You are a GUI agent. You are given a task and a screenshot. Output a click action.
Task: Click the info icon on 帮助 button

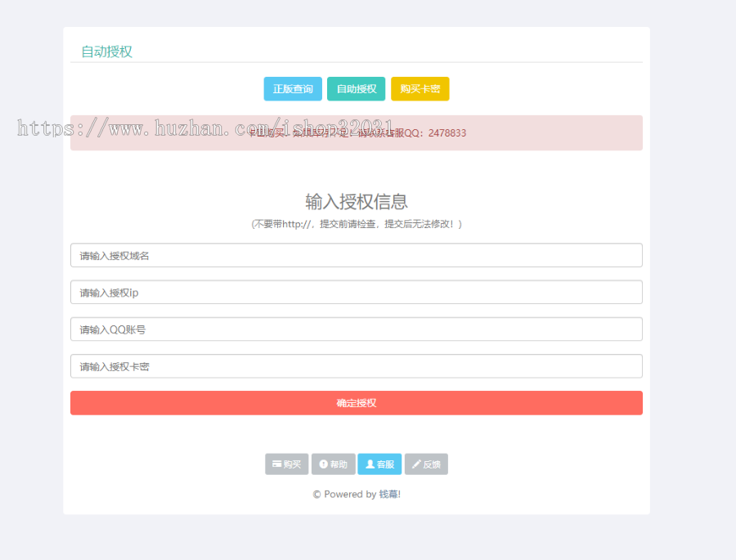[322, 464]
